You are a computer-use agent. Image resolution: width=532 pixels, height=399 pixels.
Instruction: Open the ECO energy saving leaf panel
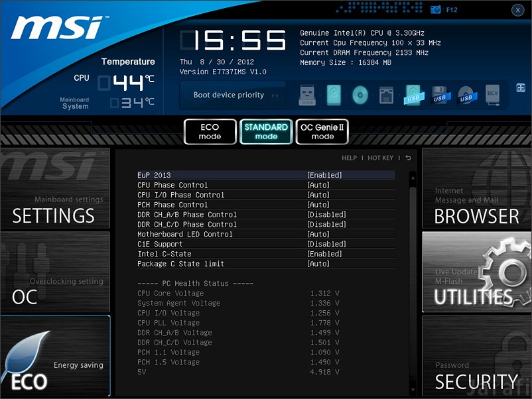point(55,356)
